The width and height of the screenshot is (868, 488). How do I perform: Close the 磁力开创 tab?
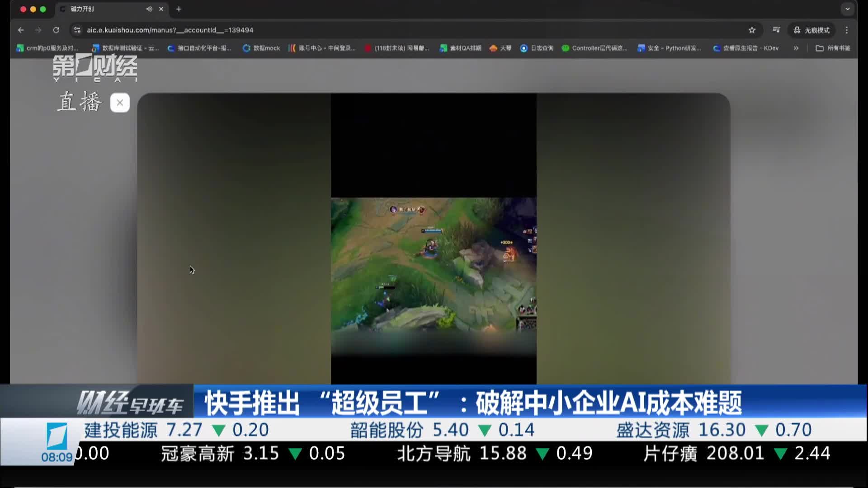(161, 9)
